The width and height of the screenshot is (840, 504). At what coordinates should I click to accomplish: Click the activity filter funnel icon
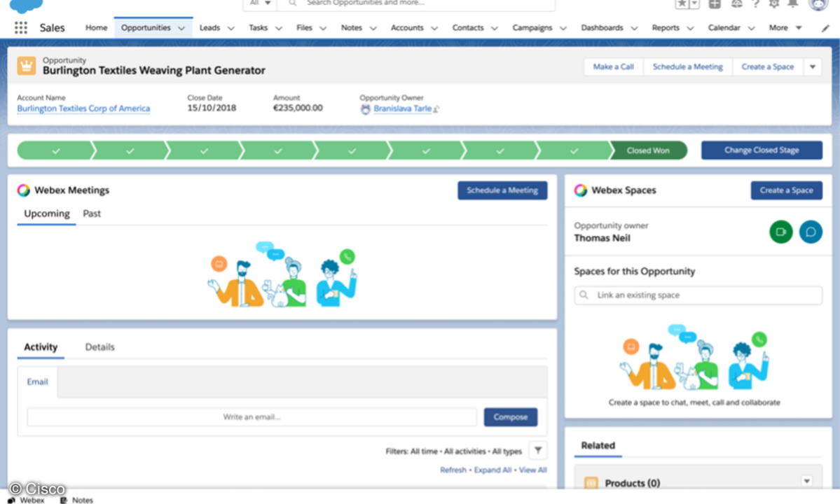[x=538, y=451]
